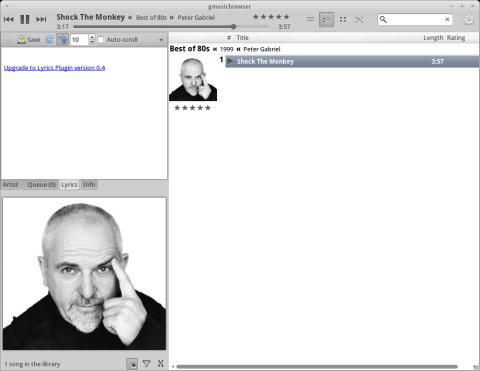Pause the playing song
This screenshot has width=480, height=371.
coord(25,19)
